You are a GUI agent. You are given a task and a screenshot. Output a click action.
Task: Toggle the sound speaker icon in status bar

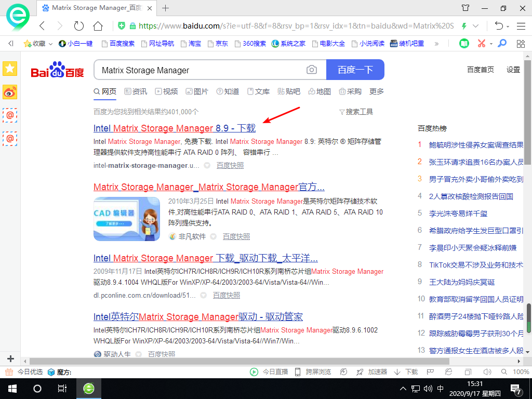487,372
